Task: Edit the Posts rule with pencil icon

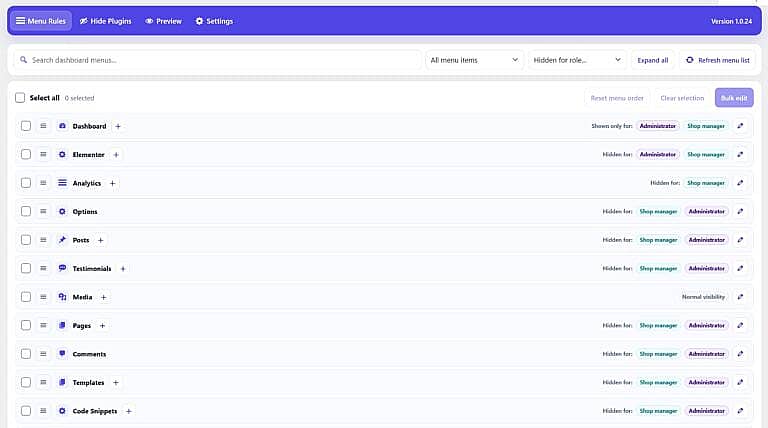Action: point(740,239)
